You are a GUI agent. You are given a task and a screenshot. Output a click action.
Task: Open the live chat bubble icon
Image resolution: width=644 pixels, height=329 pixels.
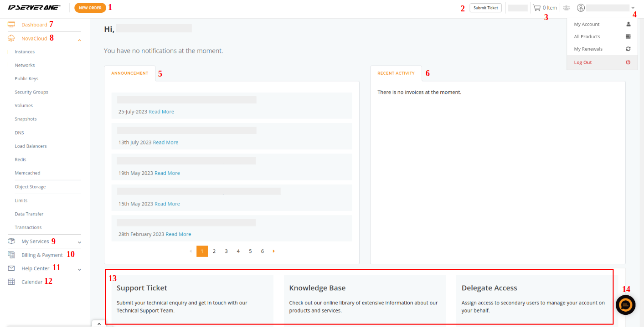coord(625,305)
